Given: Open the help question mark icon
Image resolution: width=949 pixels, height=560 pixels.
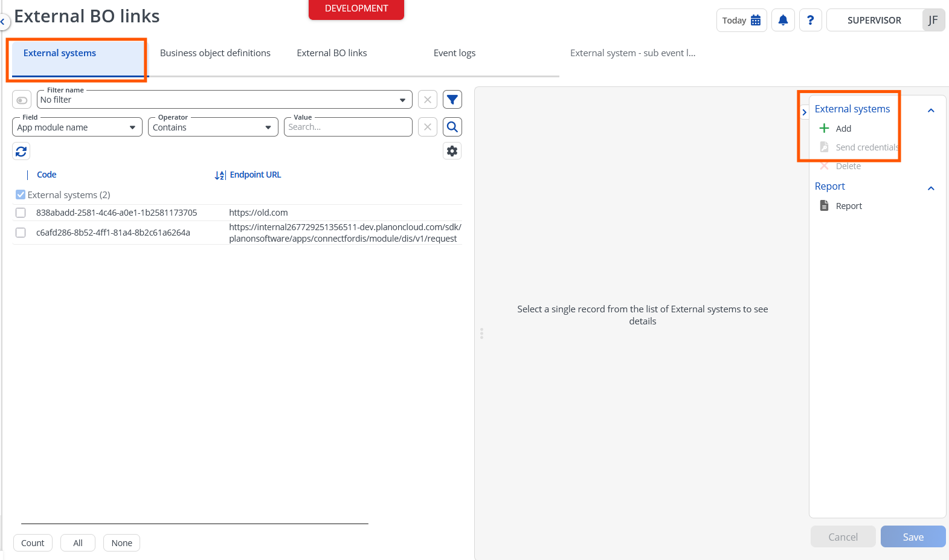Looking at the screenshot, I should (x=810, y=20).
